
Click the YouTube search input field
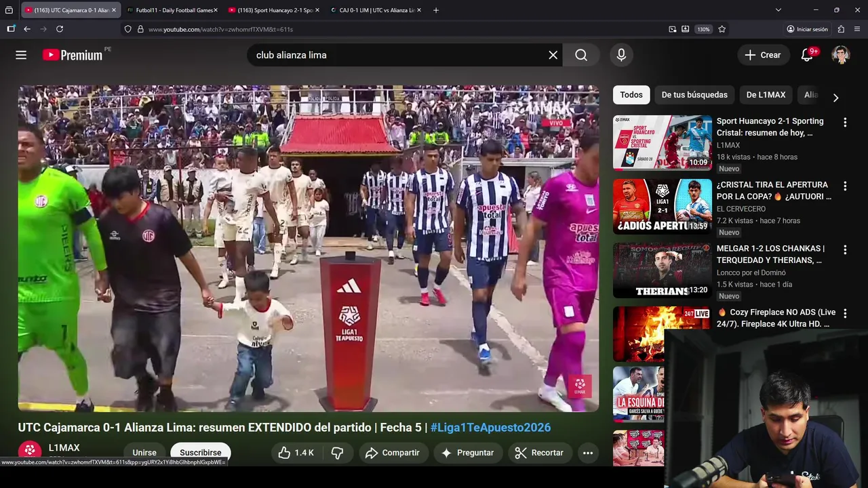[399, 55]
